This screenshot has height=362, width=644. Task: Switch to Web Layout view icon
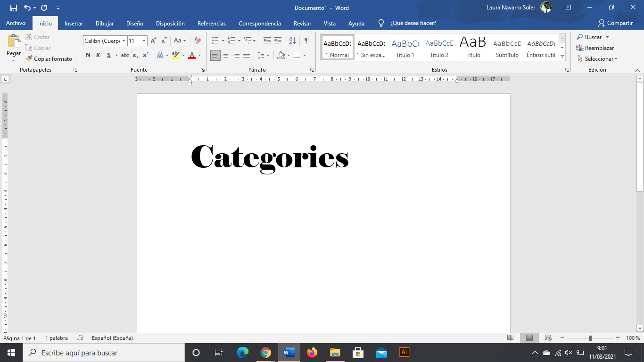point(548,338)
